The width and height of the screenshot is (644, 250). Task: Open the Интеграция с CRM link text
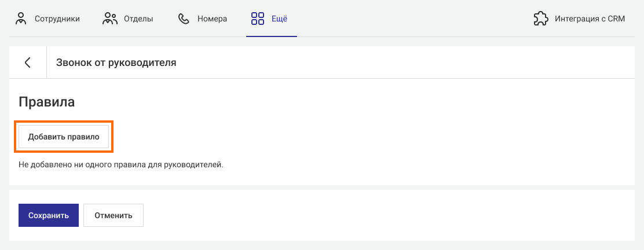click(590, 19)
